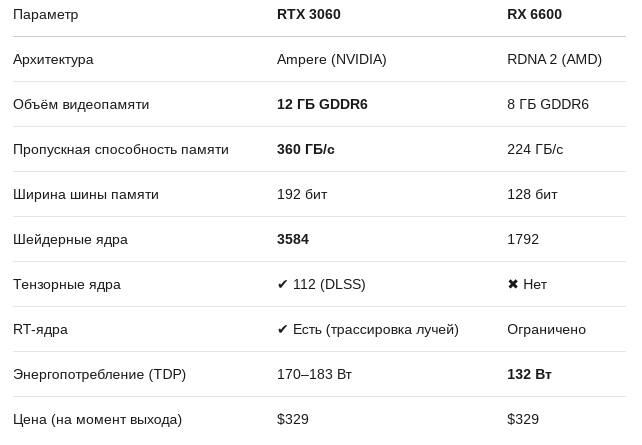This screenshot has height=445, width=642.
Task: Select the RTX 3060 column header
Action: [308, 15]
